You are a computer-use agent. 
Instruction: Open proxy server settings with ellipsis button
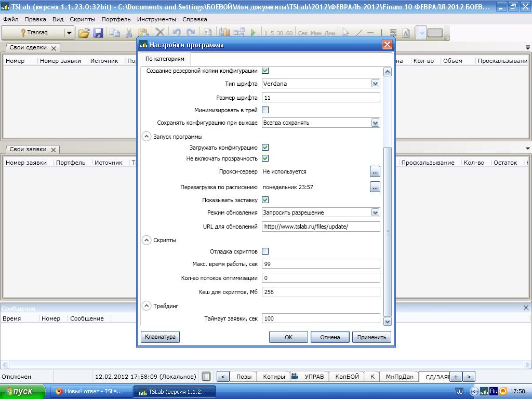click(x=375, y=171)
